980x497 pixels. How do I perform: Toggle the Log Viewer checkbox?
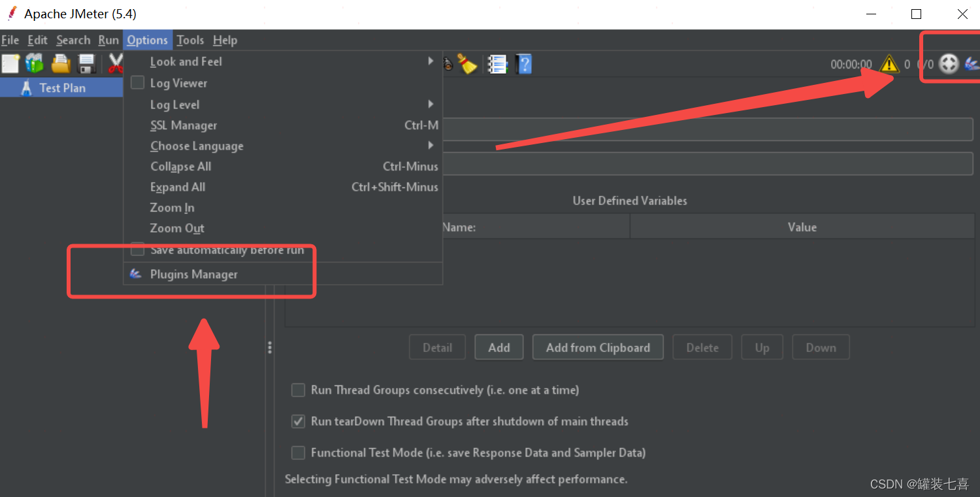137,83
